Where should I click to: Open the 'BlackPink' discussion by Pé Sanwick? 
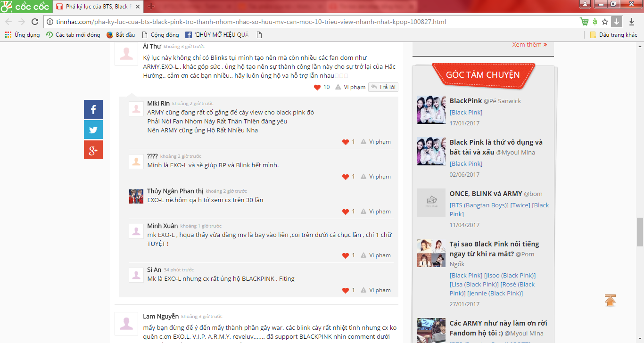point(466,101)
